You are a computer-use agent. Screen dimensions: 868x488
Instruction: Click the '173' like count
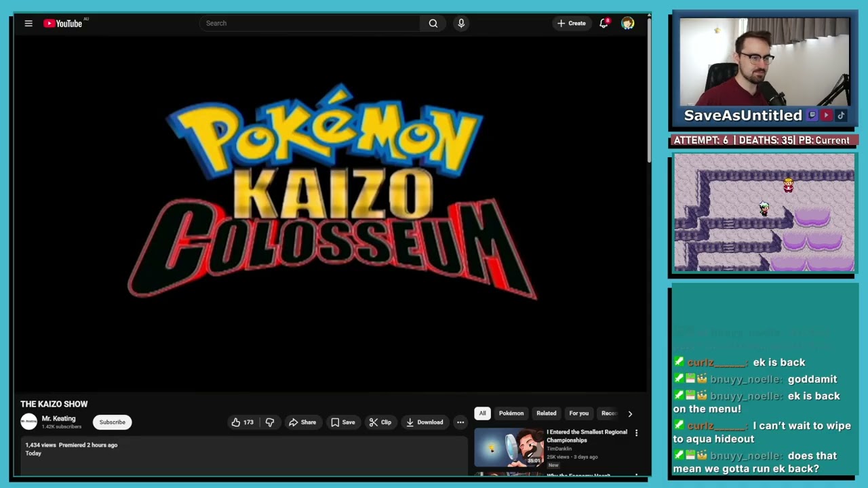[248, 422]
